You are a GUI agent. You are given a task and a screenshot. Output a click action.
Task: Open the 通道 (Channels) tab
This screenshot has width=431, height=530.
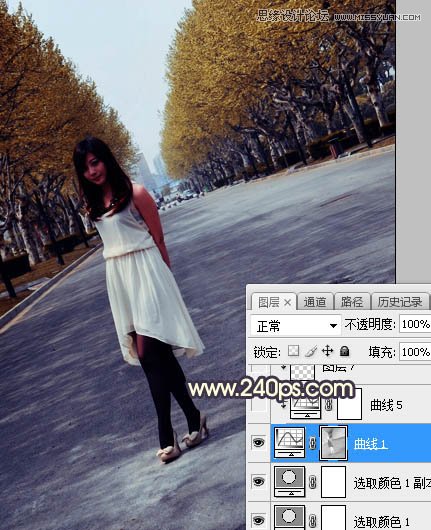pyautogui.click(x=315, y=302)
